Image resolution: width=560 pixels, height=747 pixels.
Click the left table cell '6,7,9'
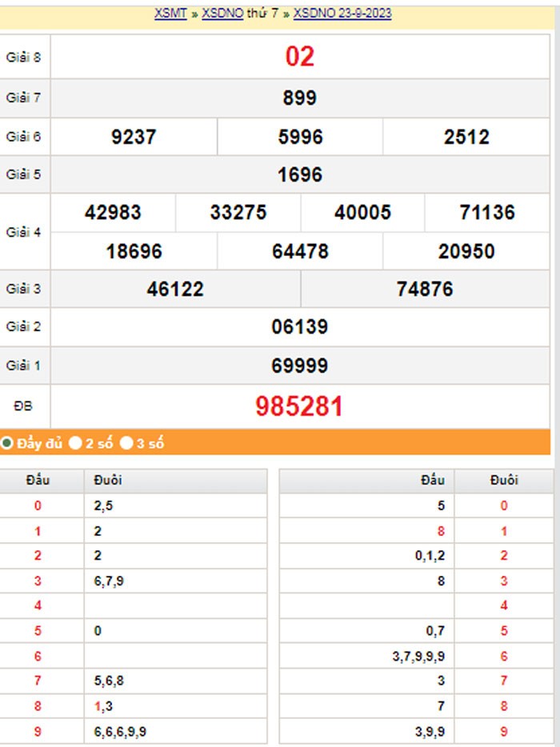pyautogui.click(x=109, y=581)
